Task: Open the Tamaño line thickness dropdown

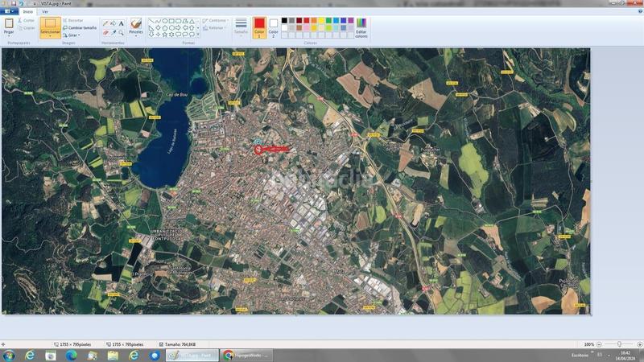Action: [241, 27]
